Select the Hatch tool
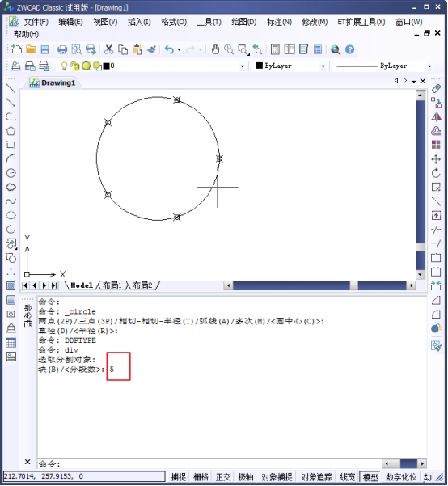The image size is (448, 486). coord(11,285)
